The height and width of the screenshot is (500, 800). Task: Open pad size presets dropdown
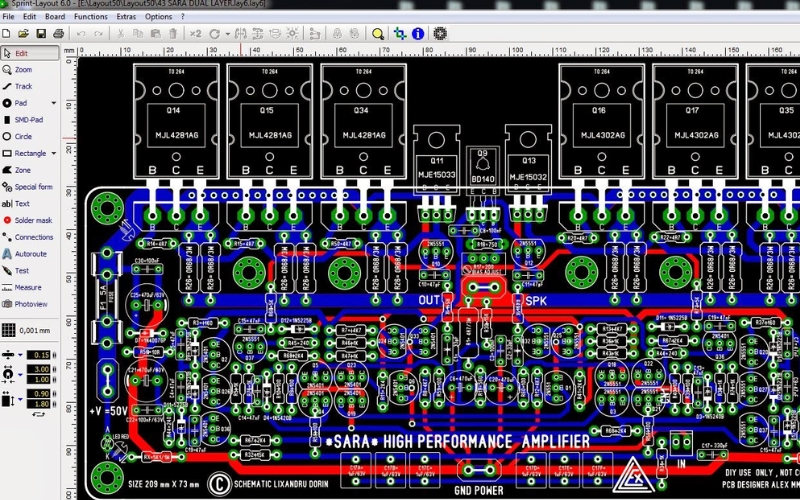click(x=20, y=374)
